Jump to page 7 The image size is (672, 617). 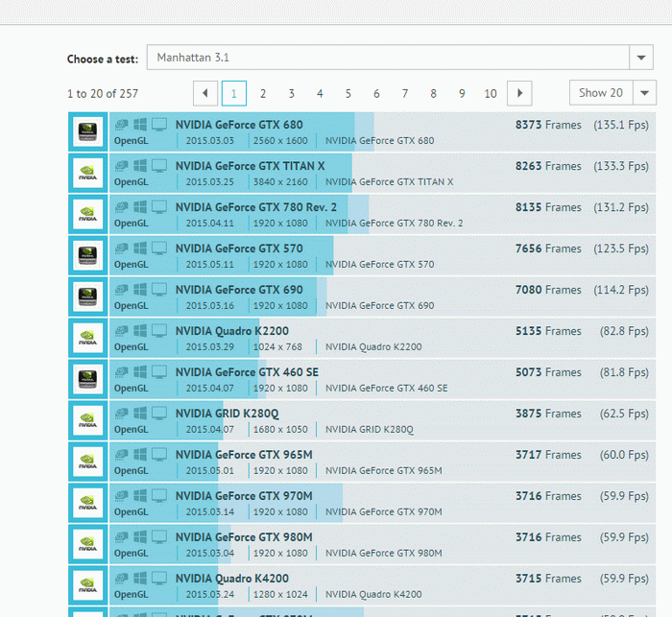[x=405, y=93]
